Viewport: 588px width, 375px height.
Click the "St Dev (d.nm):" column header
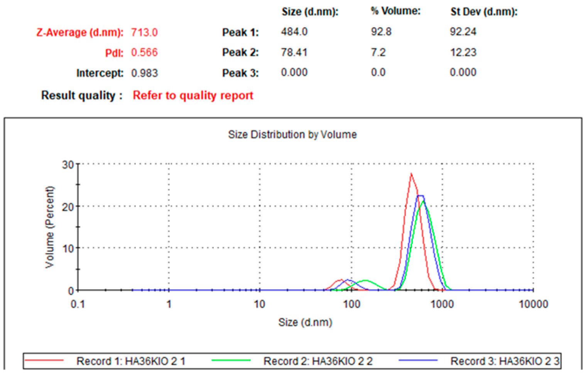[484, 12]
